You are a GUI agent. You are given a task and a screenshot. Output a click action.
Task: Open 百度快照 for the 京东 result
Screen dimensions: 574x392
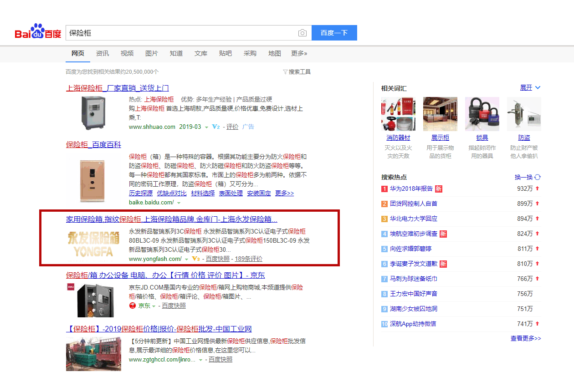[174, 305]
